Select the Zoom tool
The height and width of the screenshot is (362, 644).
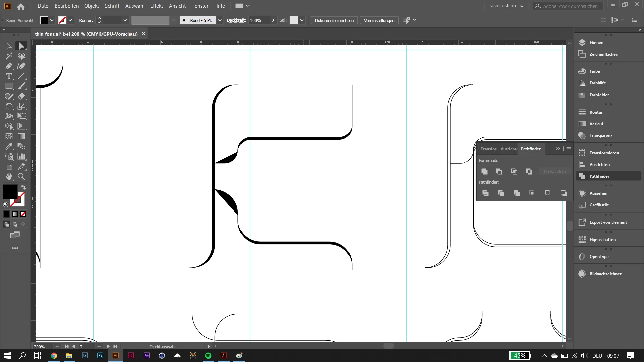(x=21, y=177)
